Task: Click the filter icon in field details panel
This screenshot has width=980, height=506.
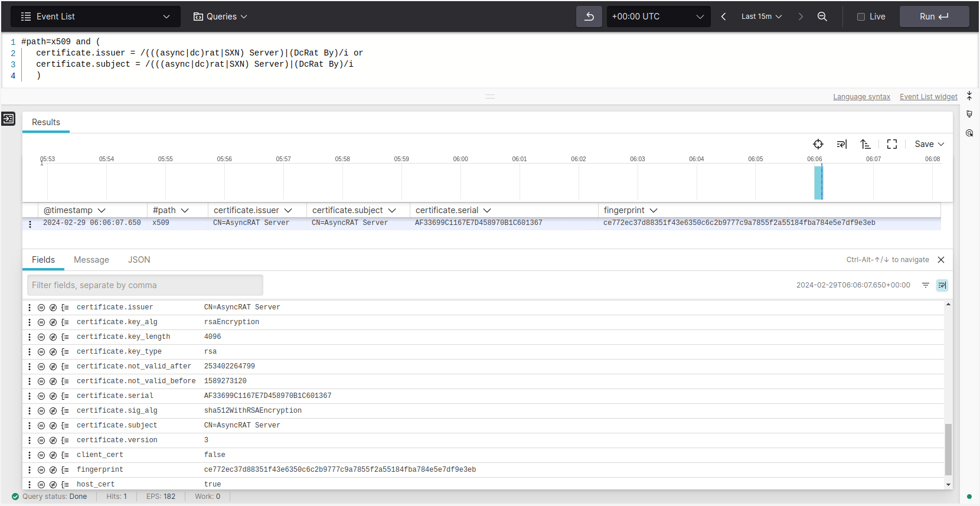Action: pyautogui.click(x=925, y=285)
